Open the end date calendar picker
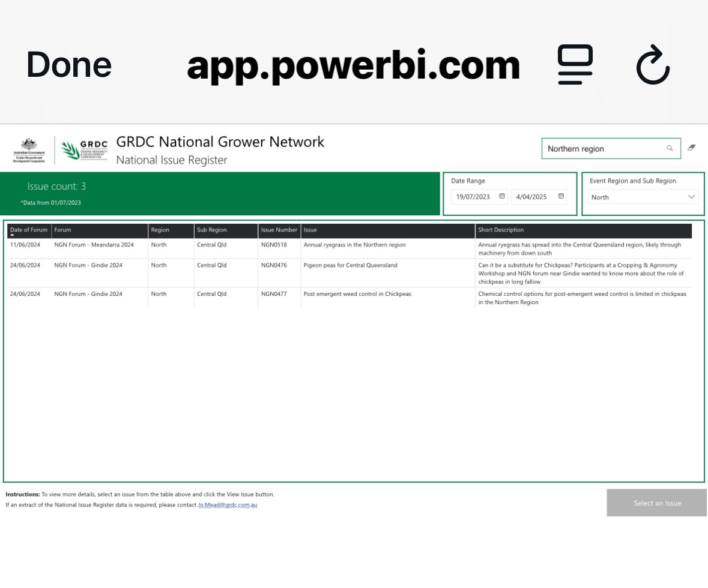The height and width of the screenshot is (588, 708). (561, 196)
